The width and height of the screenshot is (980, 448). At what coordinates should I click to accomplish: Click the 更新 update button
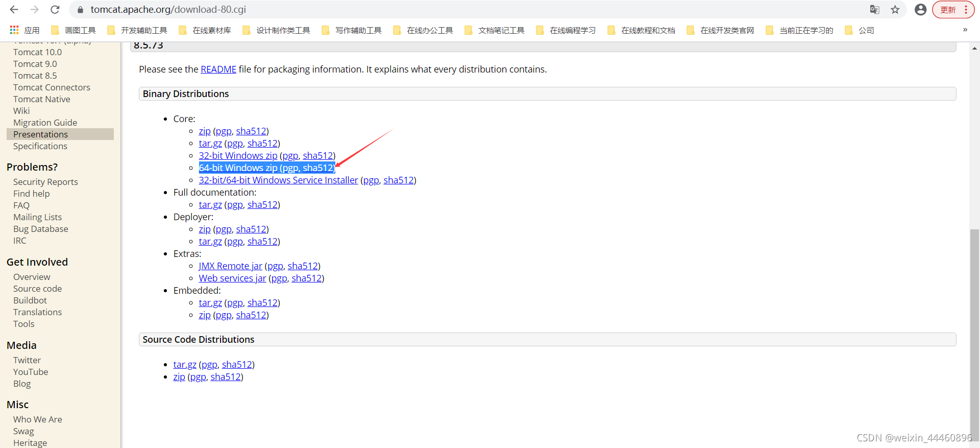[x=953, y=10]
